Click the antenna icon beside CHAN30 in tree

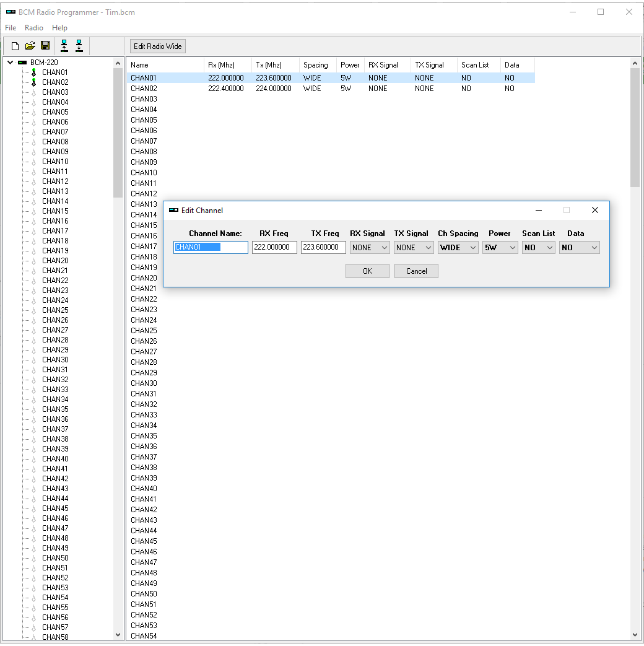coord(34,360)
